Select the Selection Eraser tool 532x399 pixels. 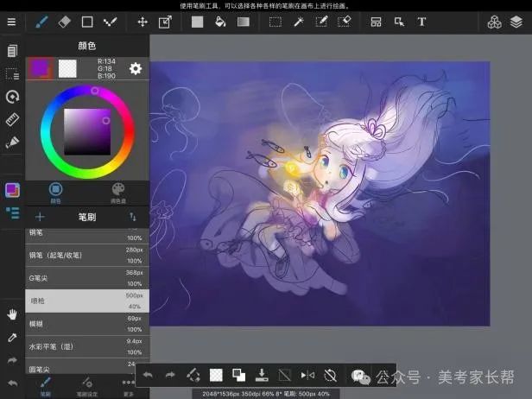point(344,22)
